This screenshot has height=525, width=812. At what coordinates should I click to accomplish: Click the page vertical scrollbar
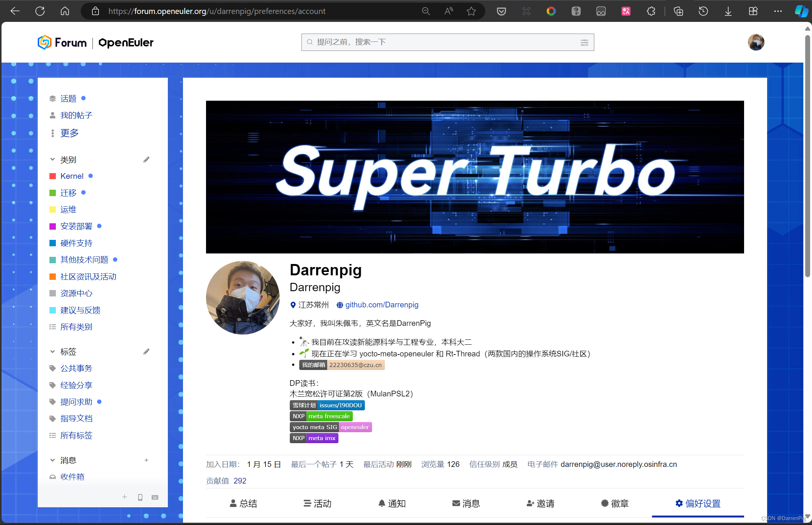[807, 157]
